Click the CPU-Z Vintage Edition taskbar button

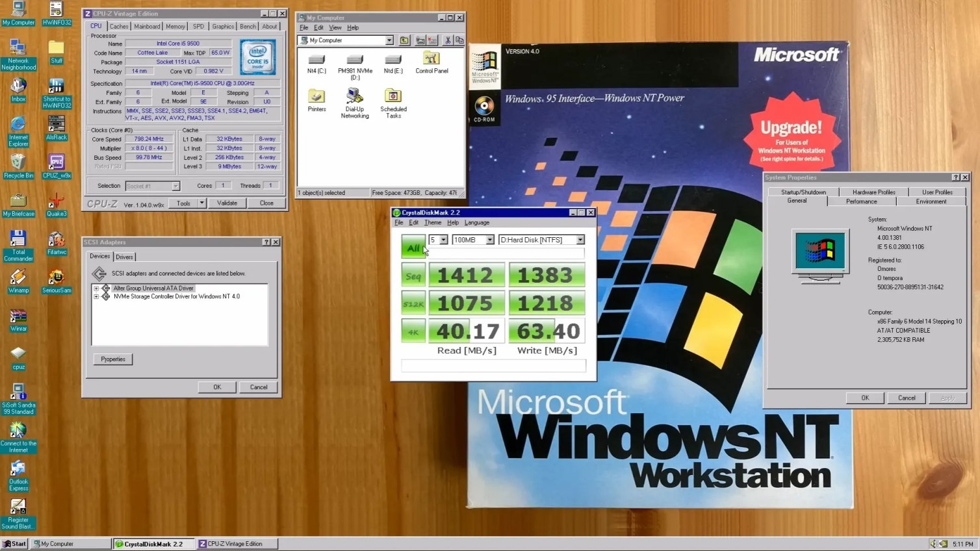point(236,543)
